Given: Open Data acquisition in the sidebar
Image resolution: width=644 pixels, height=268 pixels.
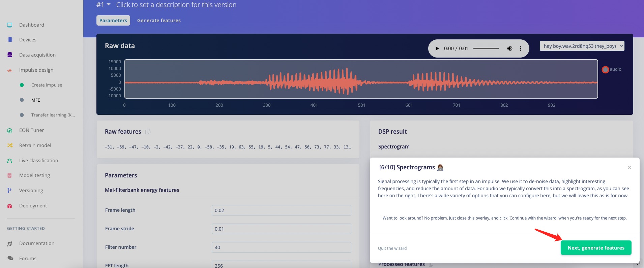Looking at the screenshot, I should (37, 55).
